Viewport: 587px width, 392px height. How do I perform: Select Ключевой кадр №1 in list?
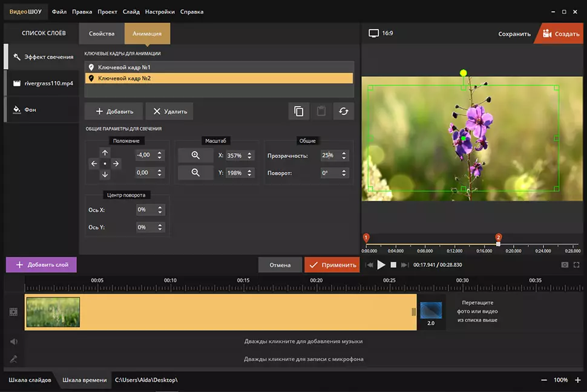[x=219, y=67]
